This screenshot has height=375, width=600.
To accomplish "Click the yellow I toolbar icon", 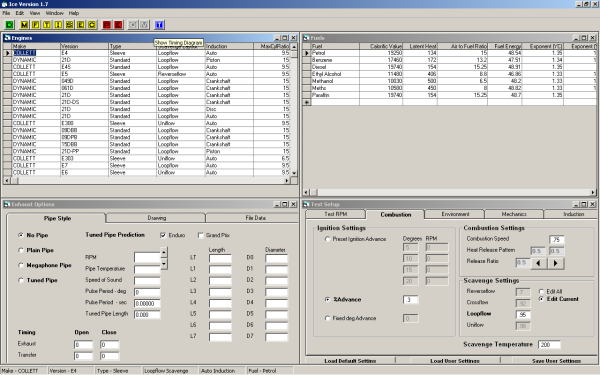I will coord(58,25).
